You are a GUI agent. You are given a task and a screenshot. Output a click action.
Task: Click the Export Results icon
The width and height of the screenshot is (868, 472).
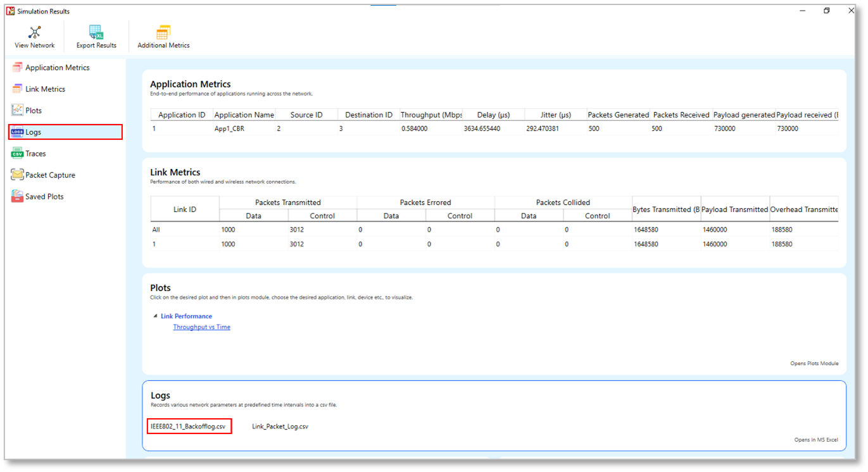tap(96, 33)
